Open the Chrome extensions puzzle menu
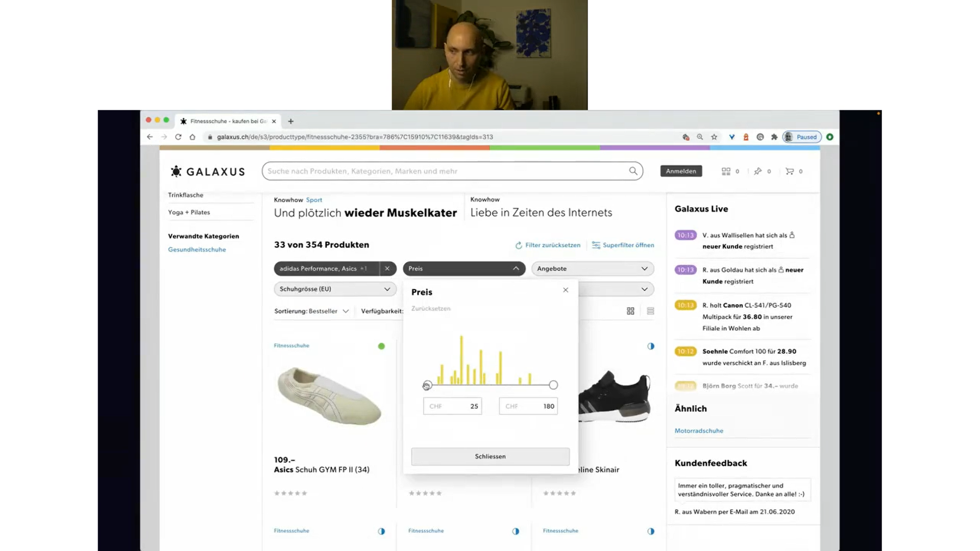Image resolution: width=980 pixels, height=551 pixels. [774, 137]
